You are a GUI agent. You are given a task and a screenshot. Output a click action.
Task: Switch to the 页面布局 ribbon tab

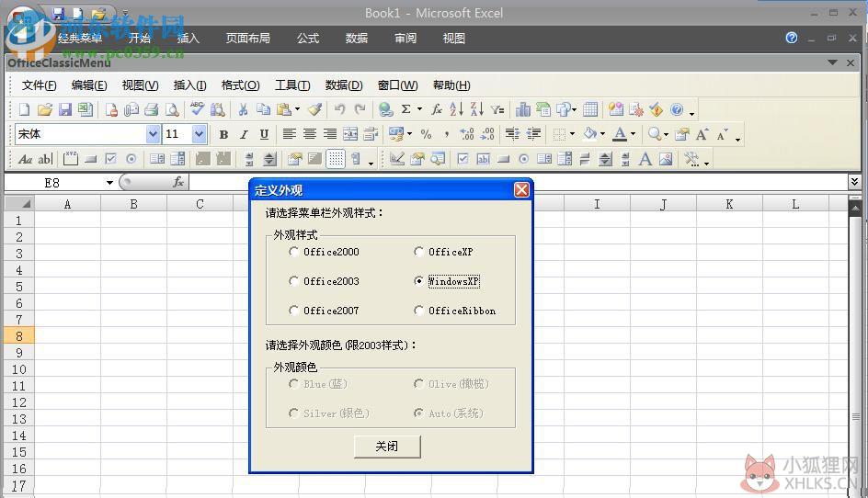(x=248, y=39)
